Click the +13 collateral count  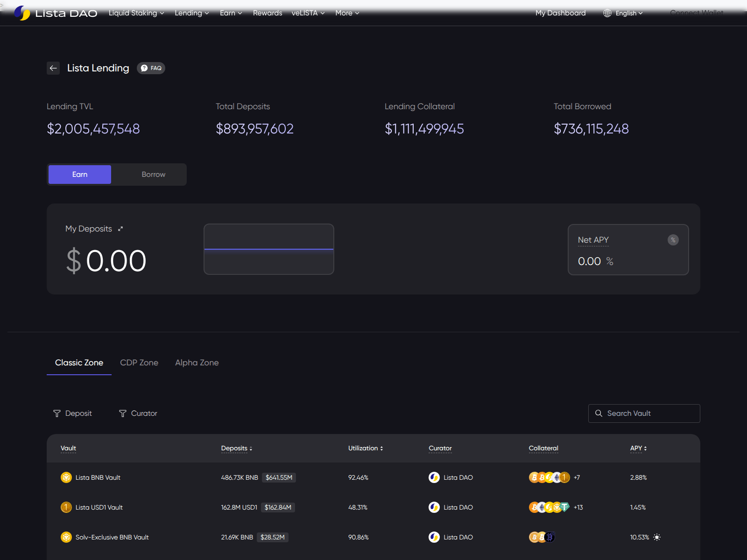[x=578, y=507]
